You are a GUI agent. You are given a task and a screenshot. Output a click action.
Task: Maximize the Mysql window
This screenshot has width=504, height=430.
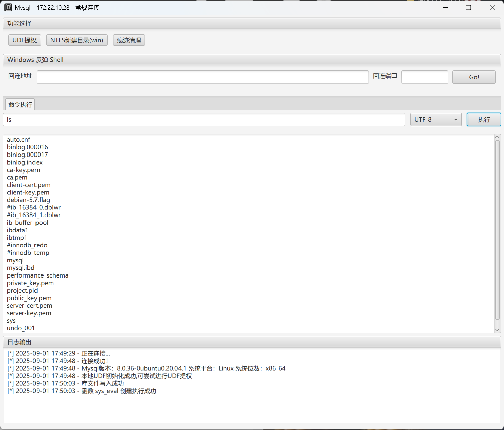click(x=468, y=7)
